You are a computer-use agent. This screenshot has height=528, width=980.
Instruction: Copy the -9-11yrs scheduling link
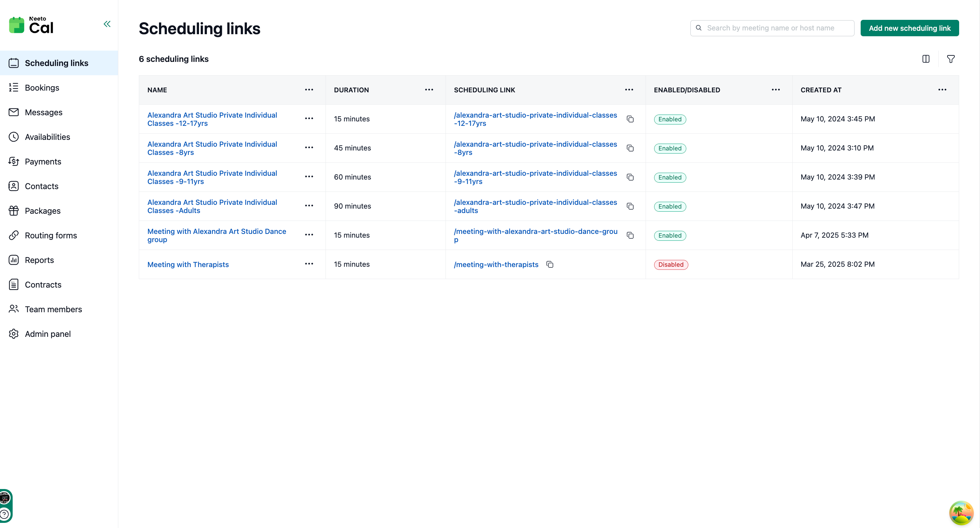tap(630, 177)
